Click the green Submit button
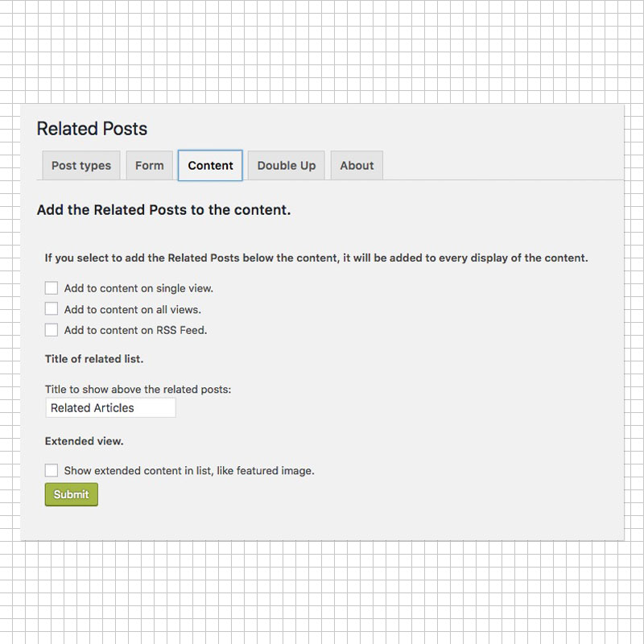Viewport: 644px width, 644px height. [x=71, y=494]
